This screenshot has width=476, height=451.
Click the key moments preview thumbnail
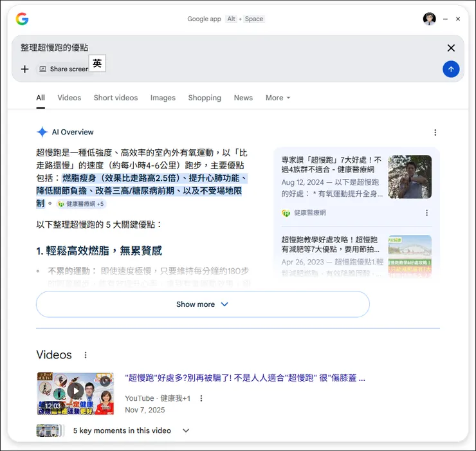point(49,430)
